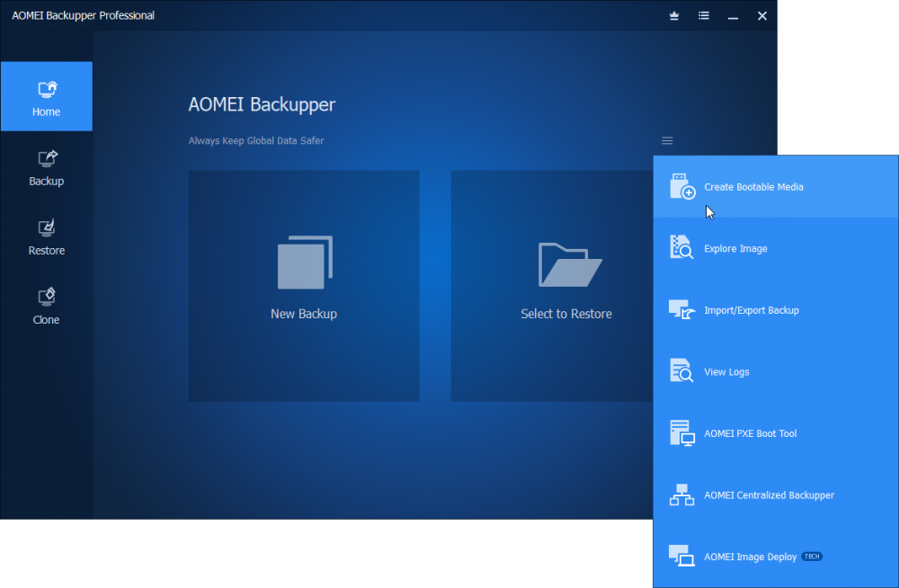Click the open folder restore icon
This screenshot has width=899, height=588.
coord(570,264)
